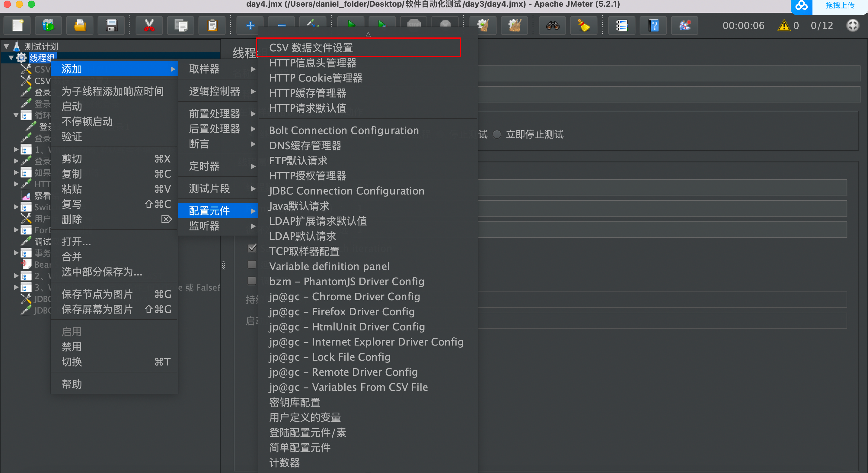Select HTTP Cookie管理器 config element
868x473 pixels.
click(x=316, y=78)
